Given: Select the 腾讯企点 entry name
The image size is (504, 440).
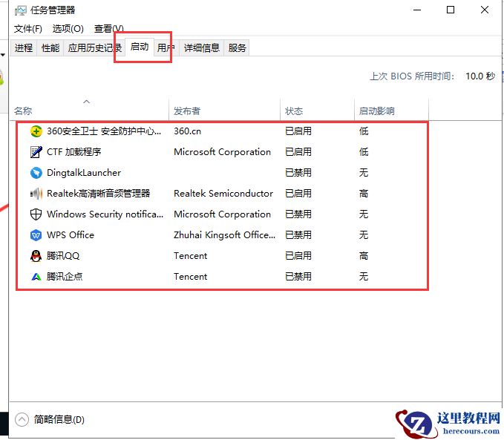Looking at the screenshot, I should [65, 277].
